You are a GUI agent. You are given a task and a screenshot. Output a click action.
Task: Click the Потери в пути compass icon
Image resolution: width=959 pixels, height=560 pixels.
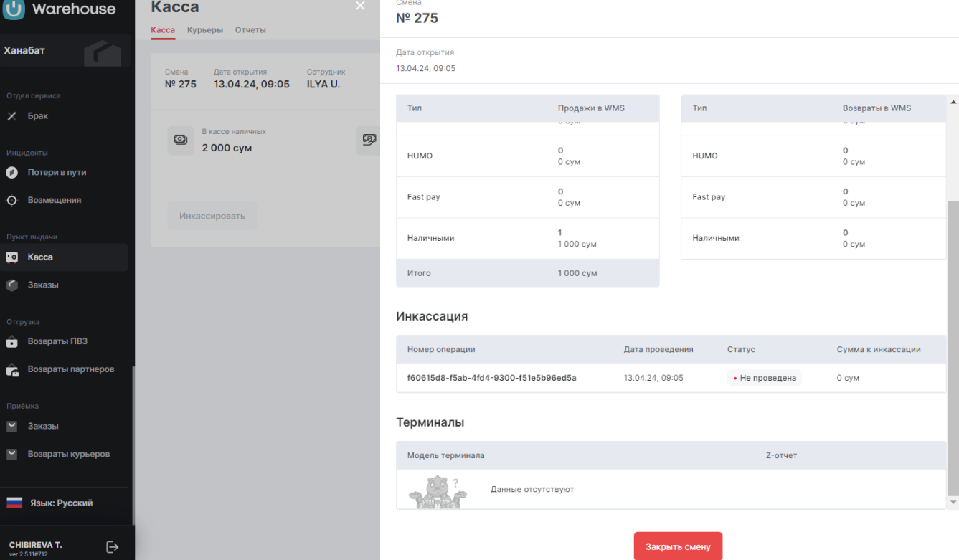[x=11, y=173]
